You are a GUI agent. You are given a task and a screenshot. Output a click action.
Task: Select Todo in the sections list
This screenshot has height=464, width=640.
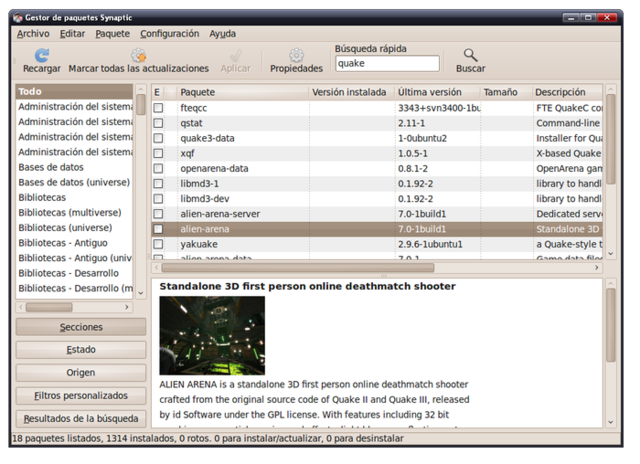(74, 91)
